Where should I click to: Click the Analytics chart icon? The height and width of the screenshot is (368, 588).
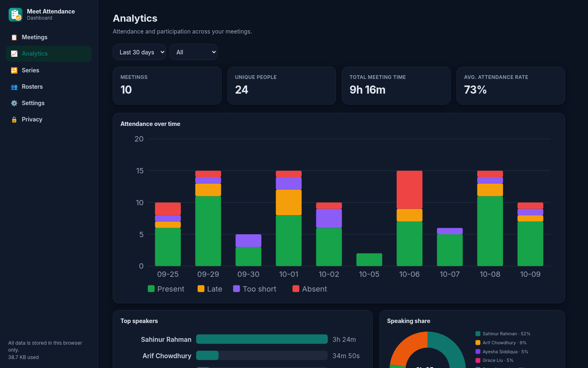(x=14, y=54)
